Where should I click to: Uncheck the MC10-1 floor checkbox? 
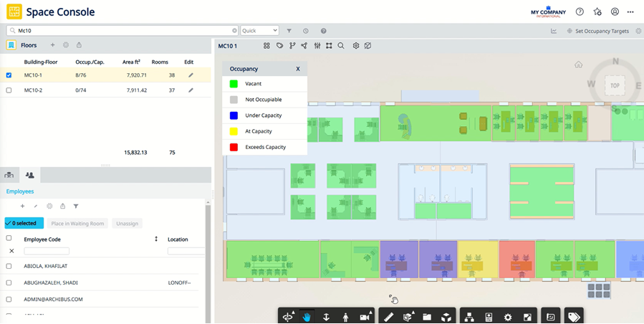click(9, 75)
